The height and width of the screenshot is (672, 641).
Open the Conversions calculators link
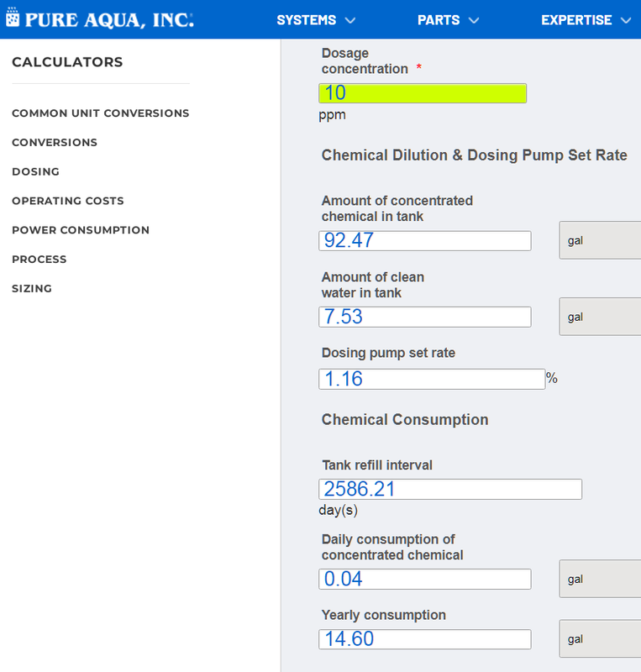(x=55, y=143)
